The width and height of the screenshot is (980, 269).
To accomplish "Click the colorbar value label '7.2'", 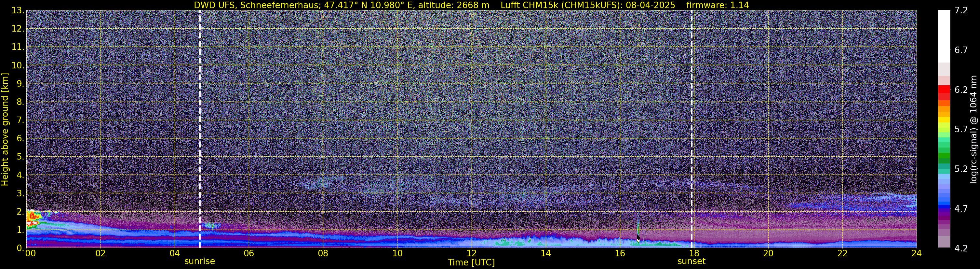I will [x=961, y=10].
